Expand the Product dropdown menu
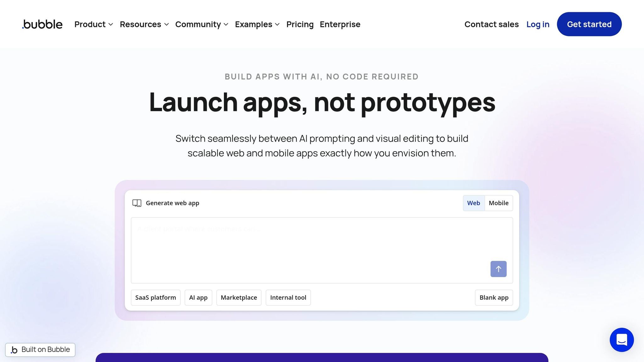The image size is (644, 362). 93,24
